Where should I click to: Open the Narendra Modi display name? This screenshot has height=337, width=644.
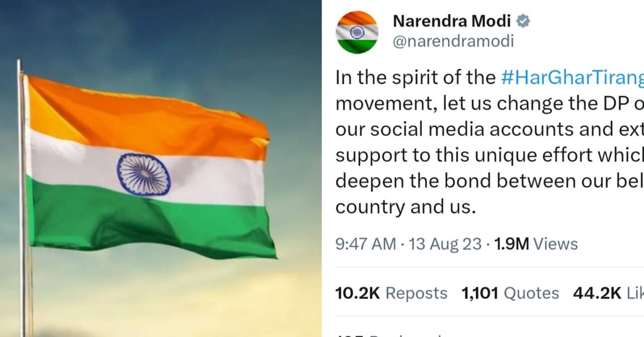(x=451, y=21)
